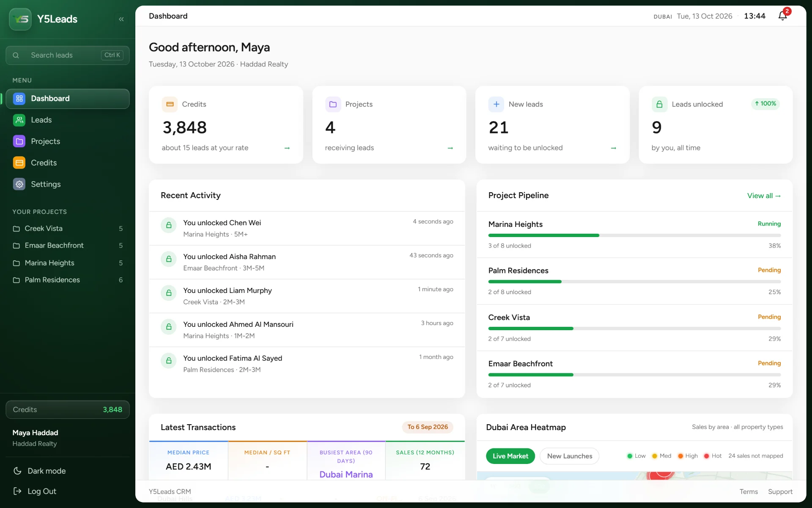Open Dashboard in the sidebar menu
Screen dimensions: 812x508
[68, 99]
